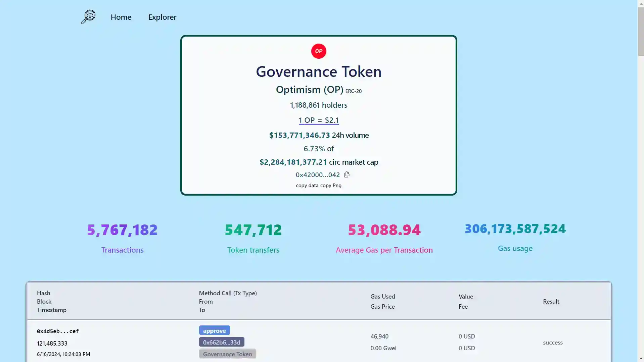This screenshot has width=644, height=362.
Task: Click the Transactions stat 5,767,182
Action: pyautogui.click(x=122, y=229)
